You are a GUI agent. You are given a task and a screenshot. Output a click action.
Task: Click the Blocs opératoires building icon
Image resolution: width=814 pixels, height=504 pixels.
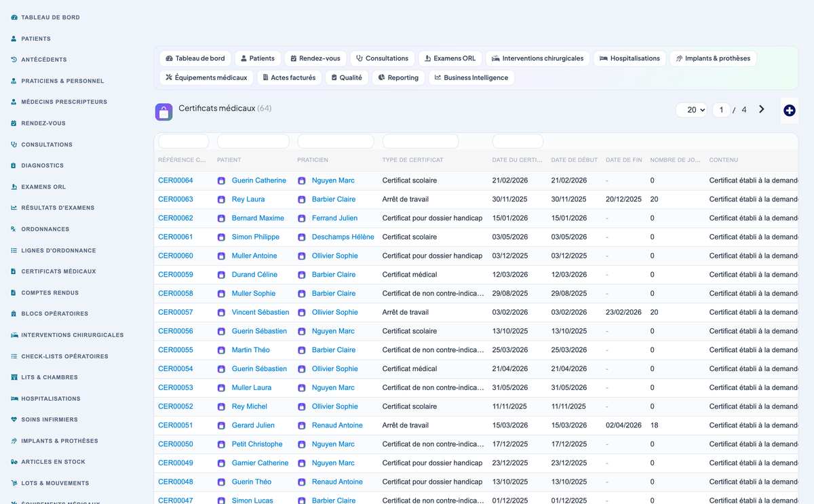pos(14,314)
